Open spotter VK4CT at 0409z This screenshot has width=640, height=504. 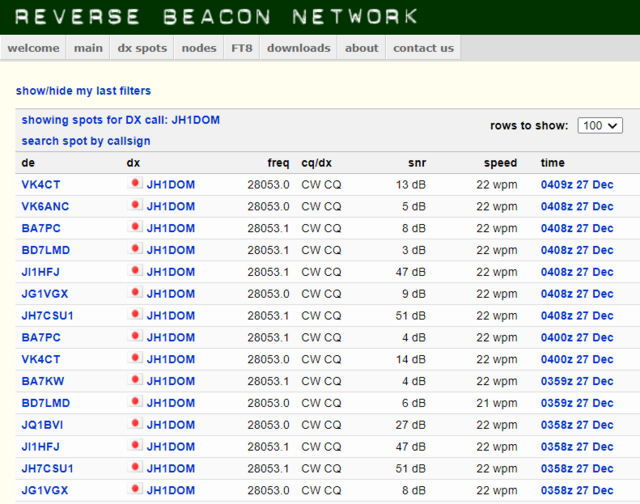41,185
